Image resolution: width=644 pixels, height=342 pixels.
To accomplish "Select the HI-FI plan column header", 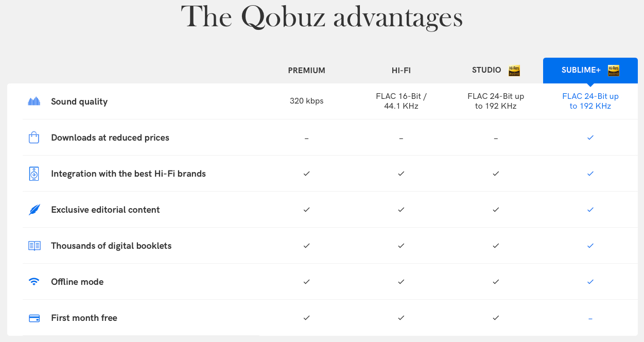I will click(401, 71).
